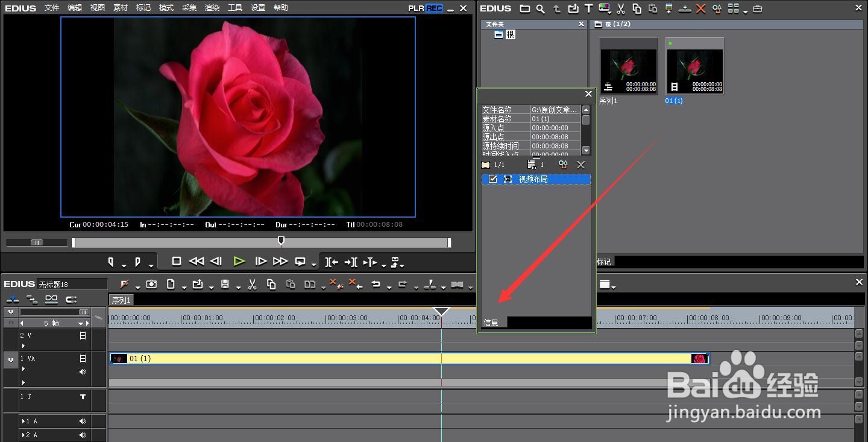Click the Copy icon in timeline toolbar
The height and width of the screenshot is (442, 868).
point(271,284)
